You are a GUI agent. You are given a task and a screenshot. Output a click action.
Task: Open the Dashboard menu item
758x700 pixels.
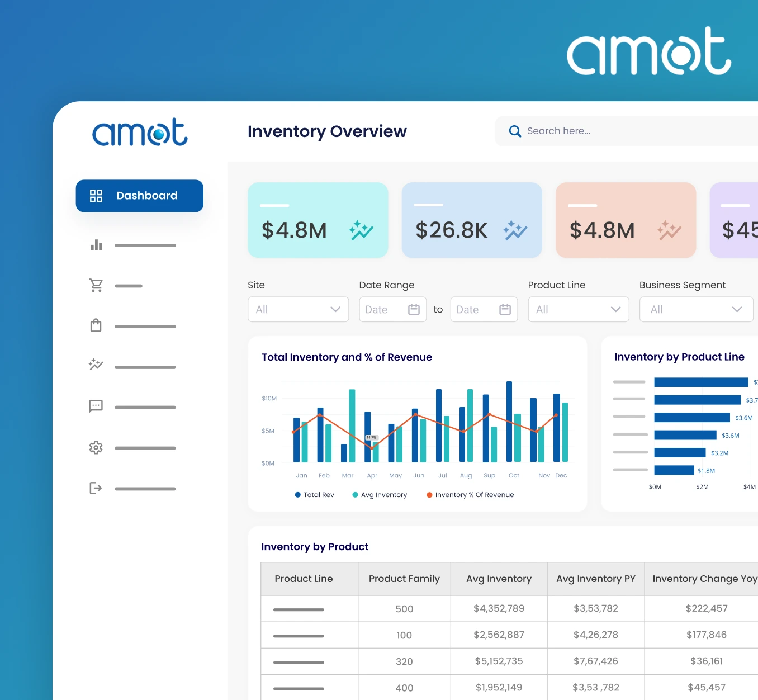(140, 196)
